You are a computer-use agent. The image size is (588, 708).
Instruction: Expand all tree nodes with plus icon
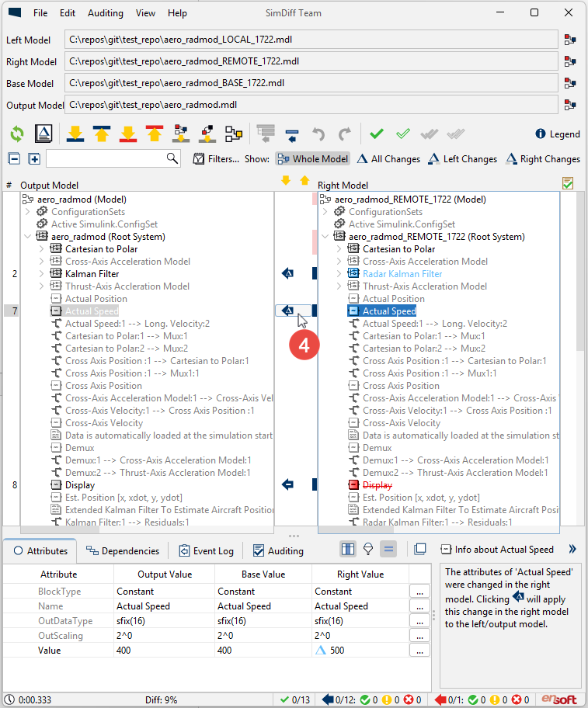(x=34, y=159)
